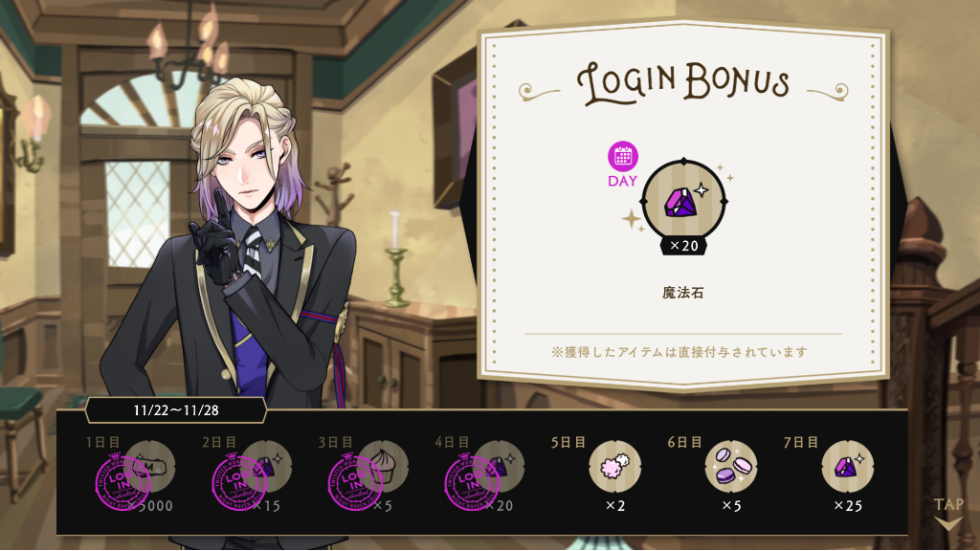Click the item delivery notice text
This screenshot has height=551, width=980.
(x=679, y=352)
